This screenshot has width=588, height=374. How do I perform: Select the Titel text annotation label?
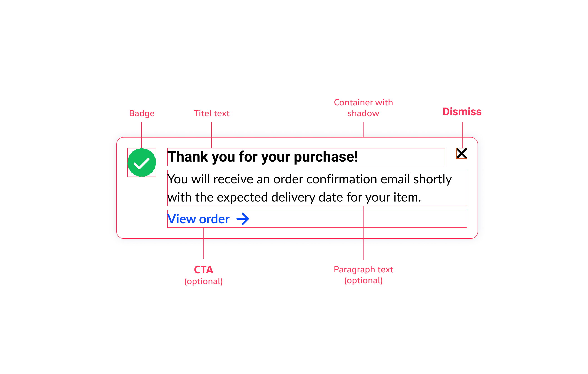[212, 113]
